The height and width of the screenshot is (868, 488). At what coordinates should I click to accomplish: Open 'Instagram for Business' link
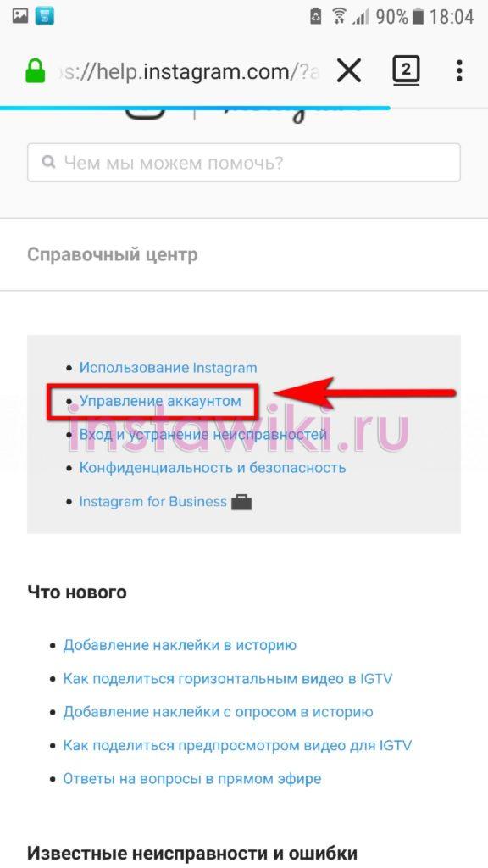pos(152,502)
